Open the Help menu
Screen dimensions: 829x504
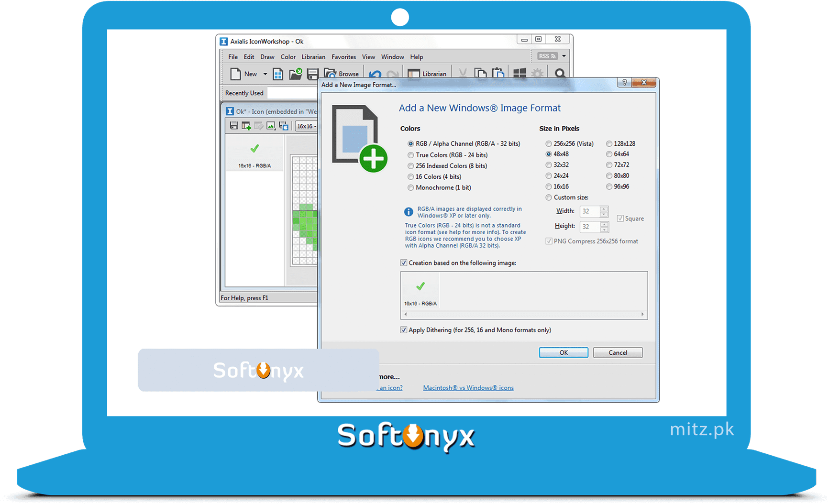416,57
